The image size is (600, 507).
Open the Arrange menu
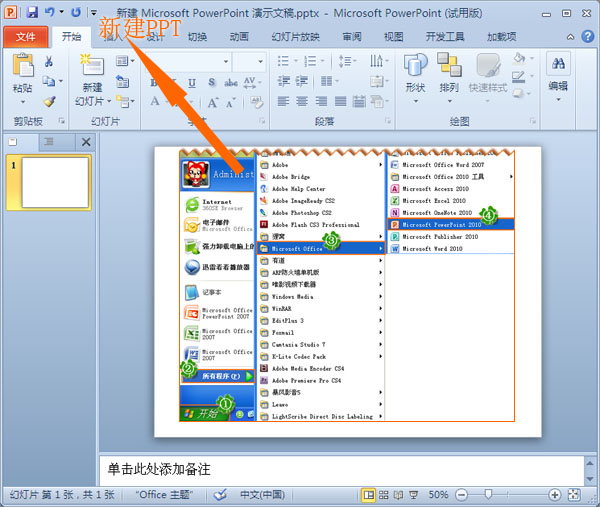[449, 78]
